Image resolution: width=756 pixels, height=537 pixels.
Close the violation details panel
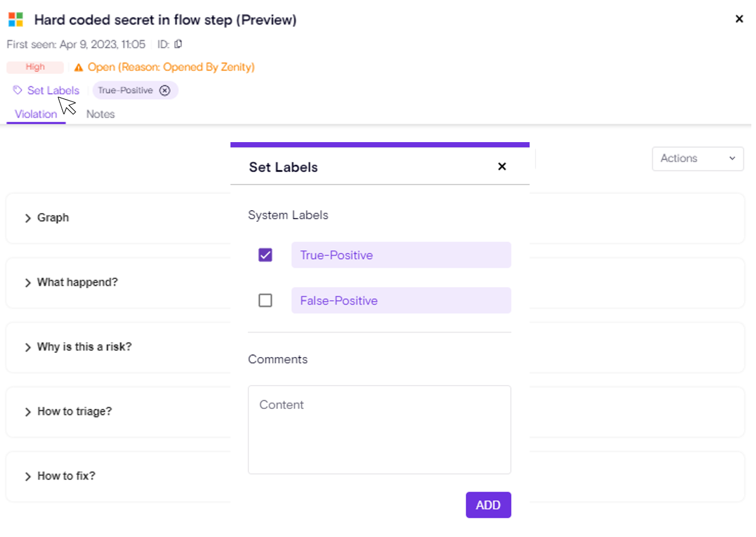[739, 19]
